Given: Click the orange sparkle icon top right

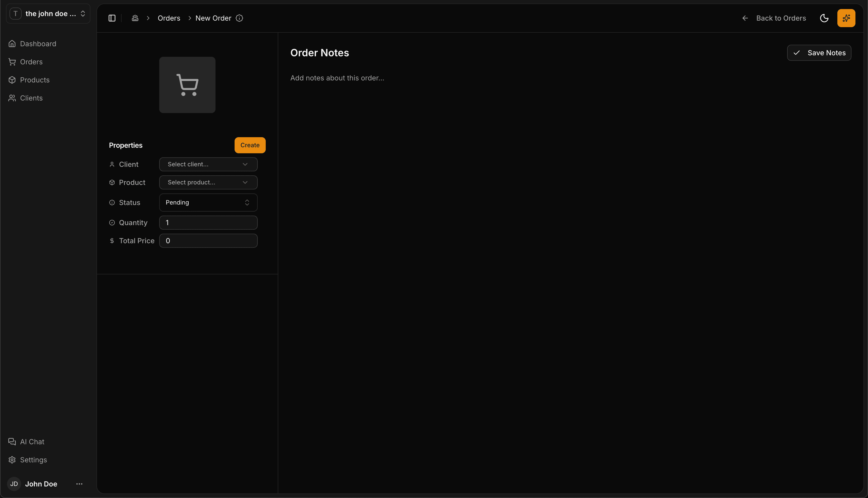Looking at the screenshot, I should point(846,18).
